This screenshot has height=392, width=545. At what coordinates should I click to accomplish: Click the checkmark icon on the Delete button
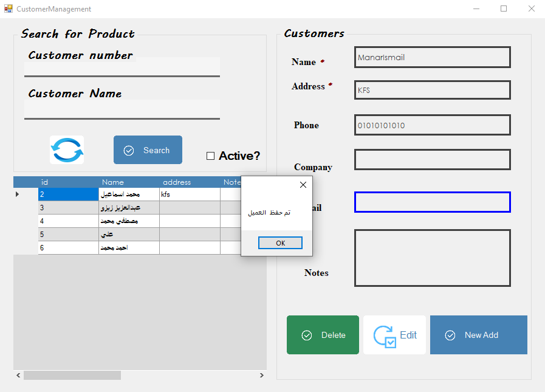click(x=307, y=335)
